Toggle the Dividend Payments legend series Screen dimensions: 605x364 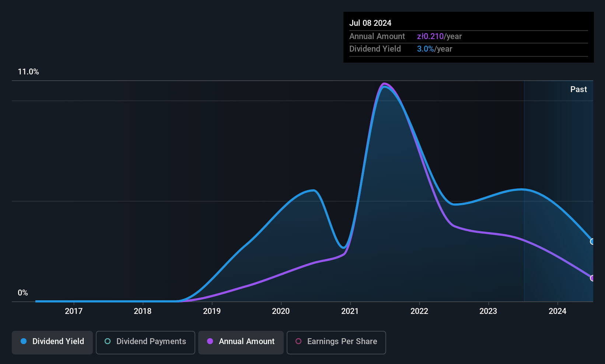click(x=146, y=343)
